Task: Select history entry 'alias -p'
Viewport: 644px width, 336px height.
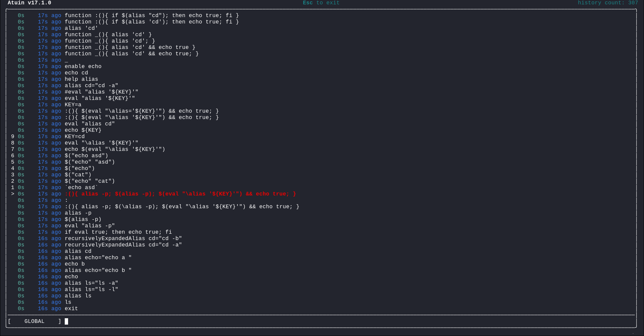Action: 78,213
